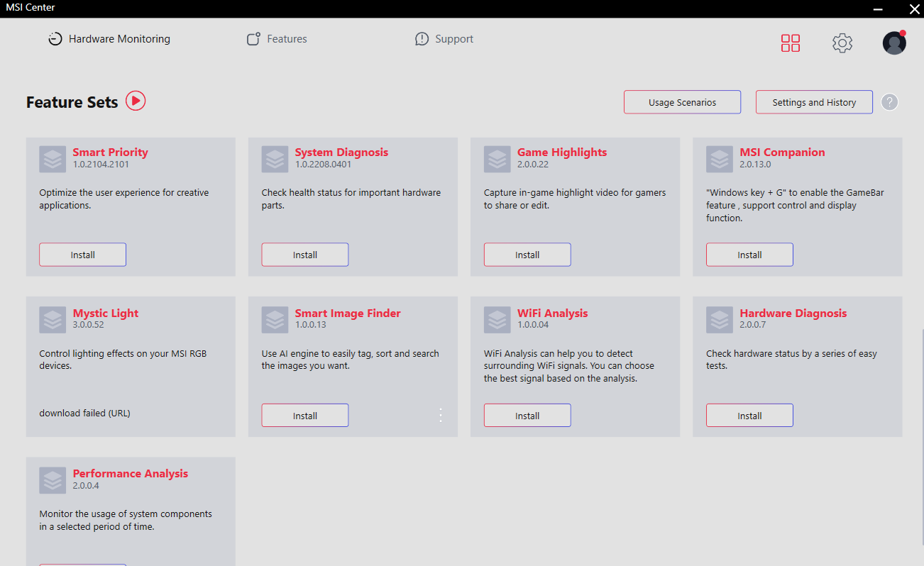Click the Performance Analysis title
The width and height of the screenshot is (924, 566).
point(131,474)
